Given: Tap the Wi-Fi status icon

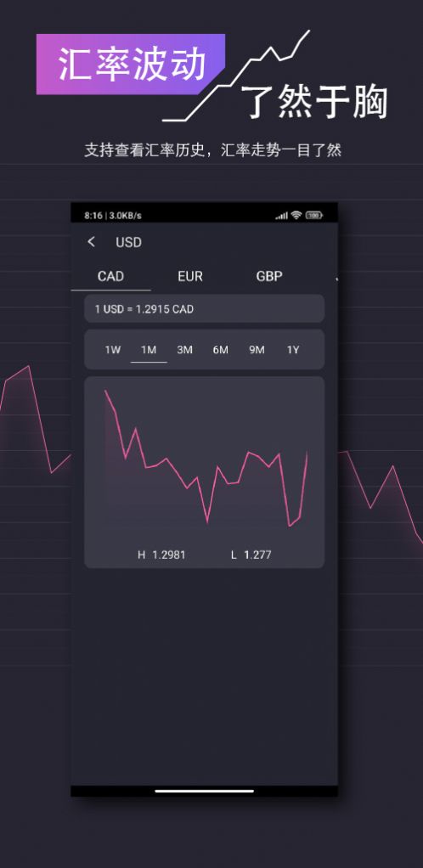Looking at the screenshot, I should point(296,216).
